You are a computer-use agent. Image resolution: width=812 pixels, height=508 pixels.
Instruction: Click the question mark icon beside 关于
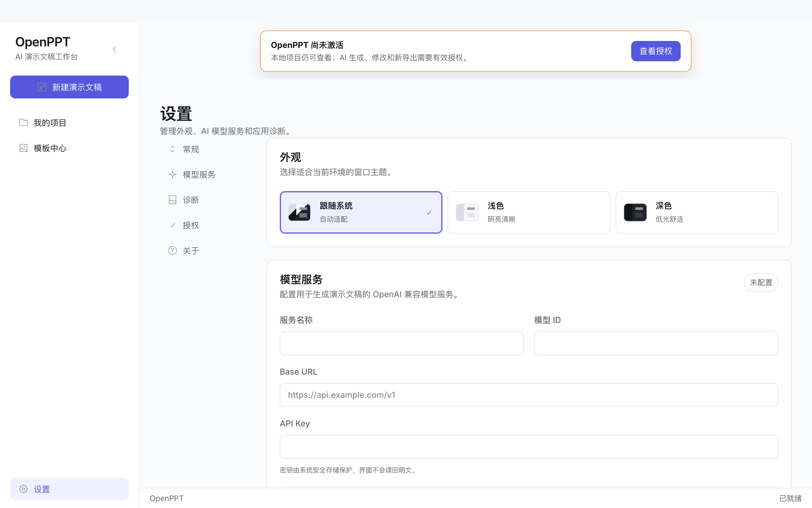point(173,251)
